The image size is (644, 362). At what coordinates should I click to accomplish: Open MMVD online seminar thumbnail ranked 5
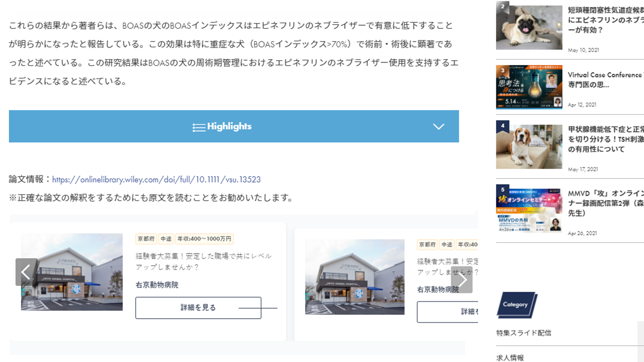(529, 210)
